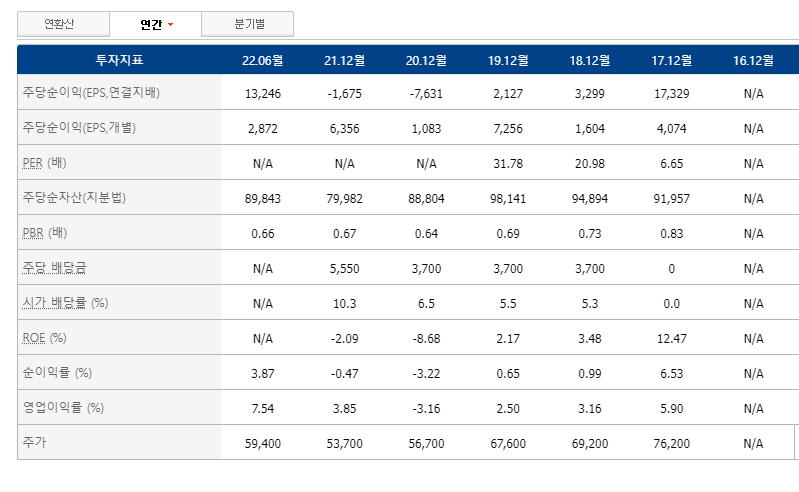
Task: Click book value per share 89,843
Action: (x=263, y=199)
